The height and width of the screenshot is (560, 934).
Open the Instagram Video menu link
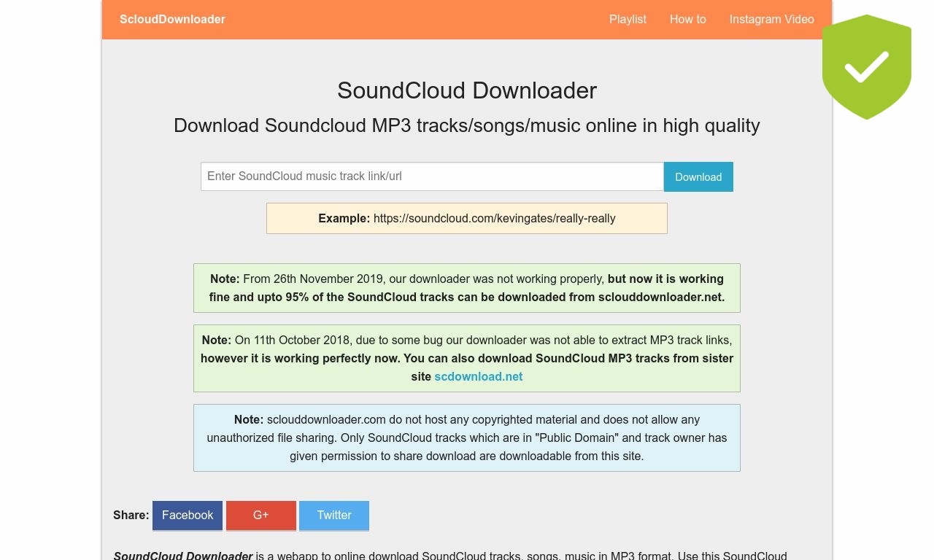click(772, 20)
